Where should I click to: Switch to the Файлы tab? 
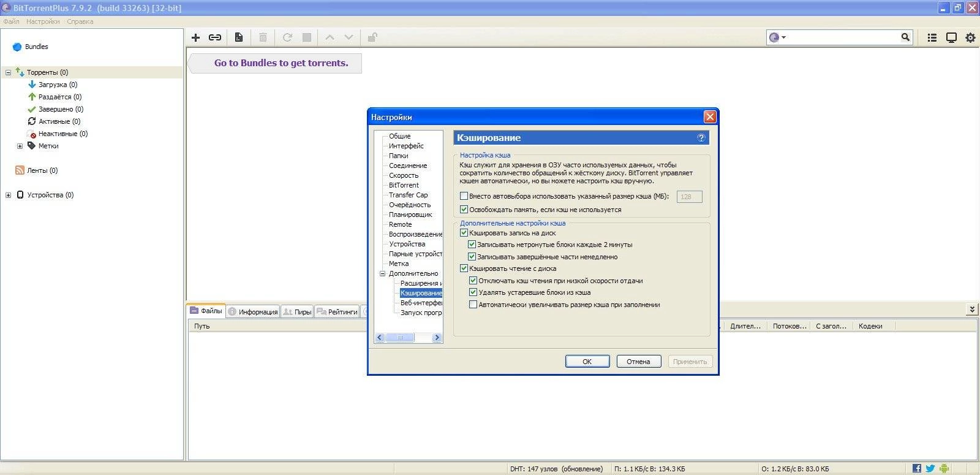coord(206,311)
